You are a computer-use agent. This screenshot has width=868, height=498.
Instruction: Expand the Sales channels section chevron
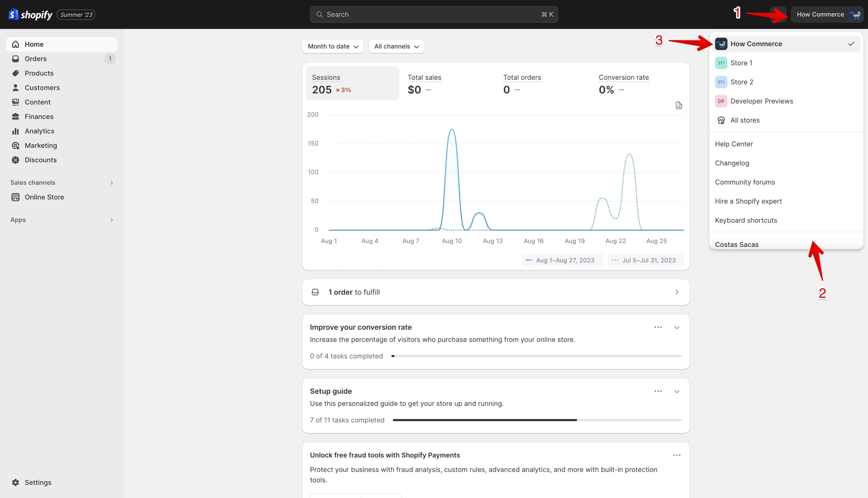point(111,183)
